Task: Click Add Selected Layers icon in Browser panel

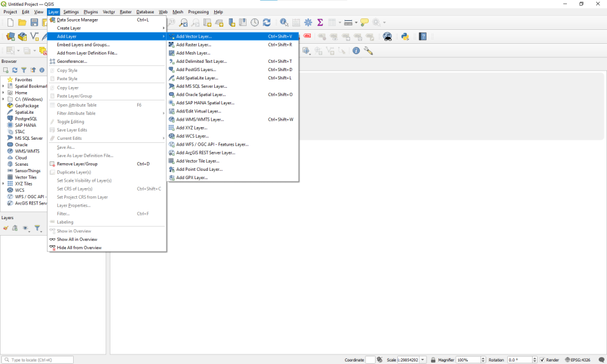Action: (6, 70)
